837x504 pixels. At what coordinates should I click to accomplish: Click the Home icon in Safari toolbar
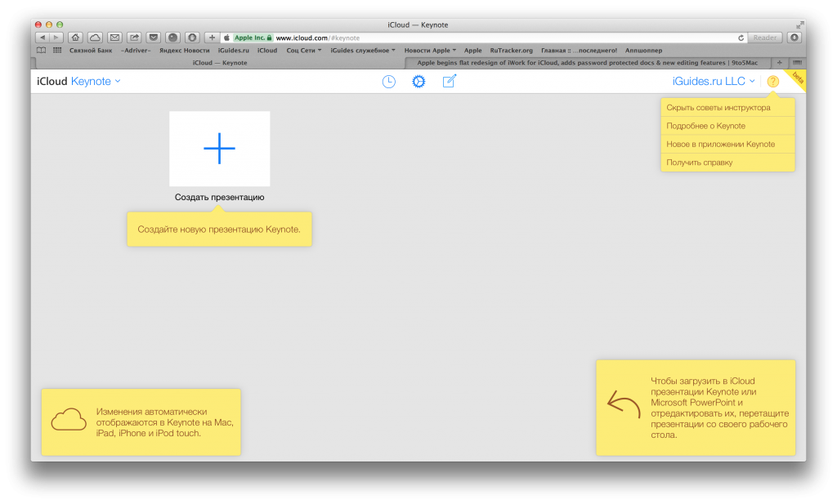75,38
